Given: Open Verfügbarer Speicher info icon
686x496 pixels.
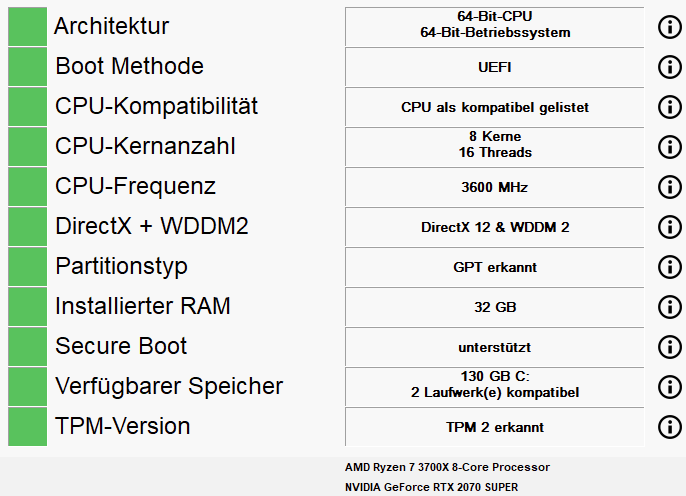Looking at the screenshot, I should pos(670,387).
